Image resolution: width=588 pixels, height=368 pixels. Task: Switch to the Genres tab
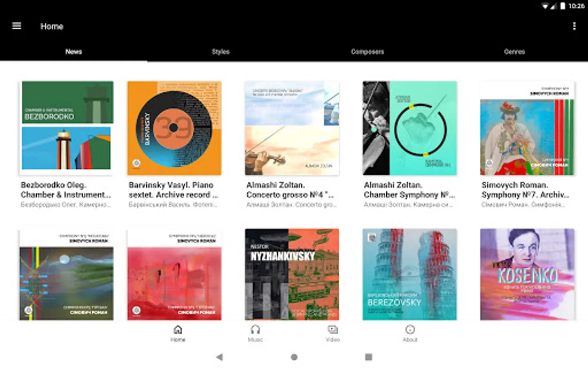[x=514, y=52]
